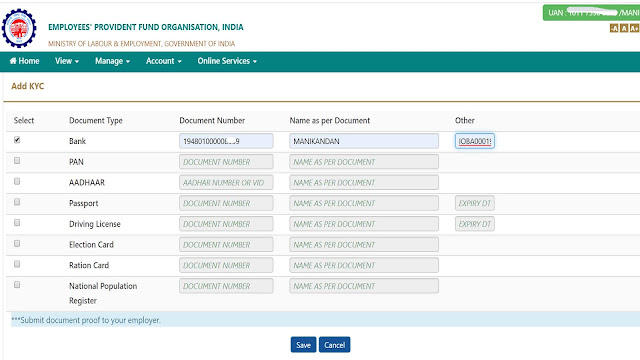Click the EPFO logo emblem
640x360 pixels.
coord(19,29)
